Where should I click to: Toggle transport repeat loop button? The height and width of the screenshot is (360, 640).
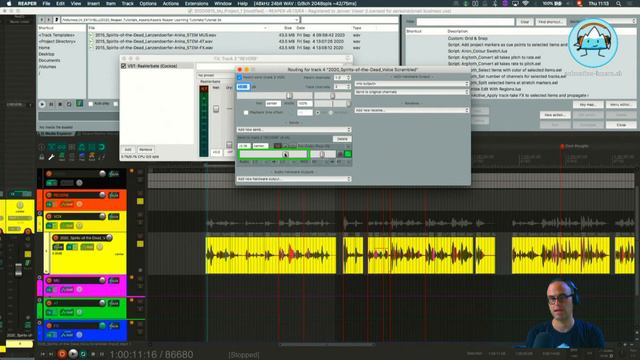[x=83, y=354]
